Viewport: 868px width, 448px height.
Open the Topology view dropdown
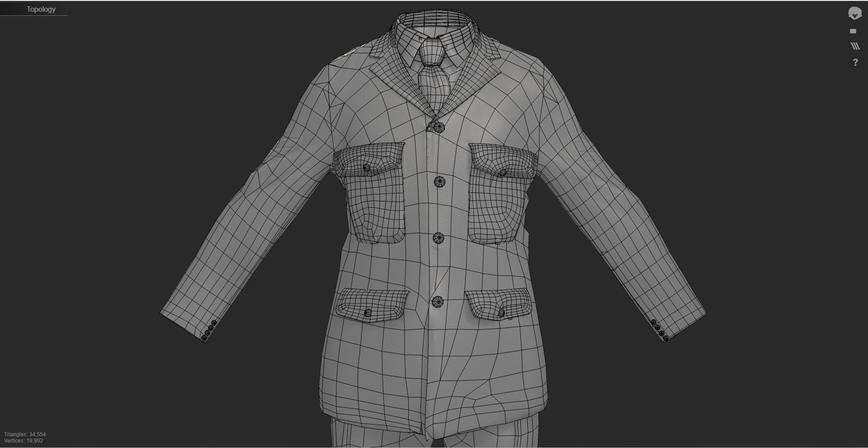34,9
